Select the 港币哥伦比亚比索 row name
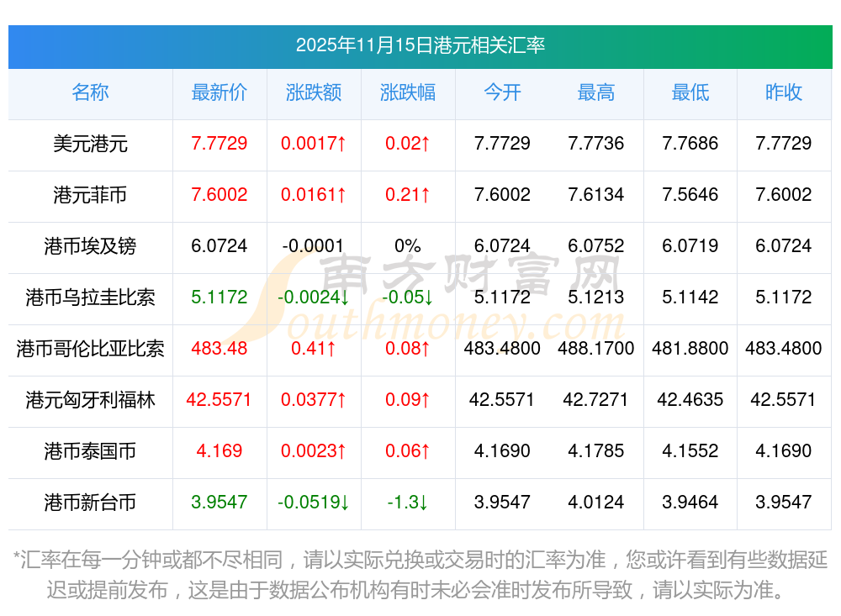Viewport: 841px width, 616px height. (x=90, y=349)
